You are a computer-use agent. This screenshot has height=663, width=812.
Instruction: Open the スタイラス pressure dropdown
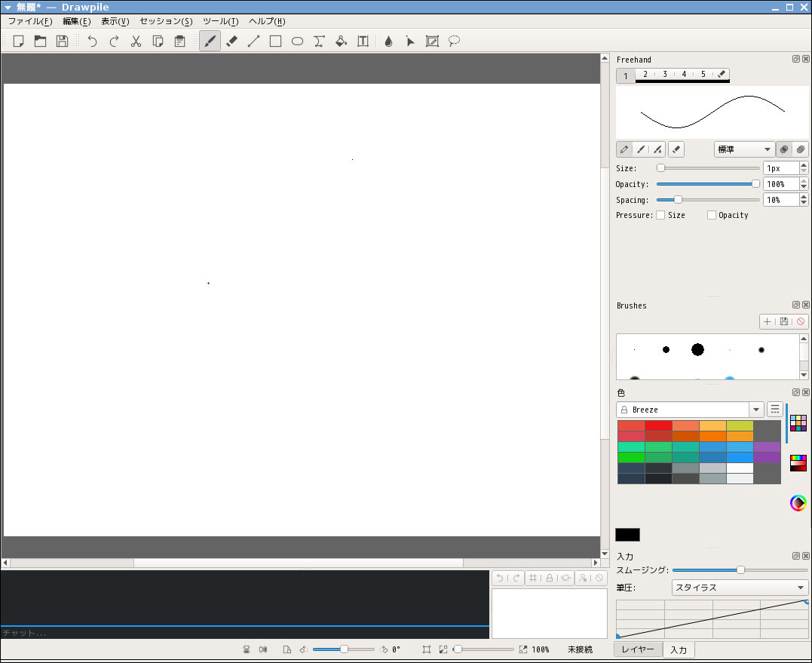click(x=740, y=588)
